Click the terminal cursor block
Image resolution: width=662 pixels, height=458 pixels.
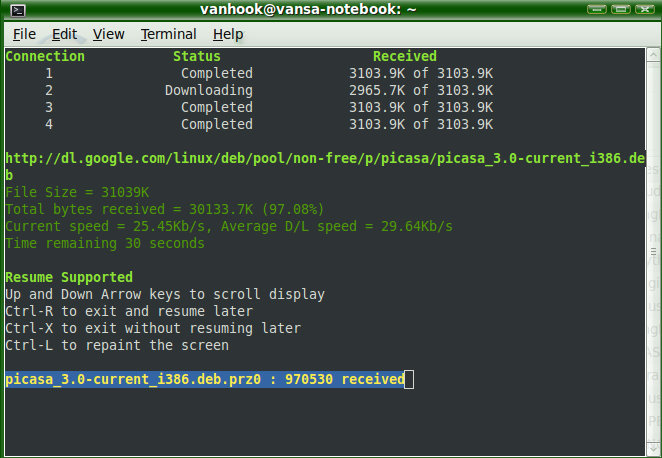coord(409,379)
